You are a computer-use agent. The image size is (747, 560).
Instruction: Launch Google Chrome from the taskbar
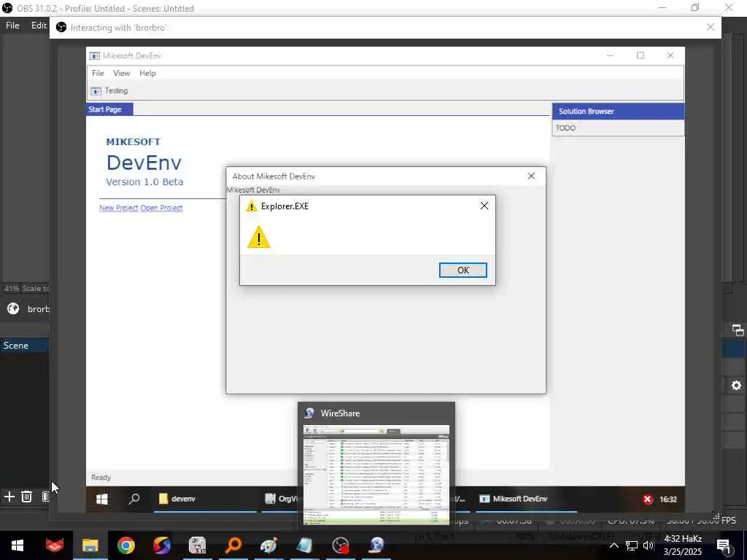[x=125, y=545]
